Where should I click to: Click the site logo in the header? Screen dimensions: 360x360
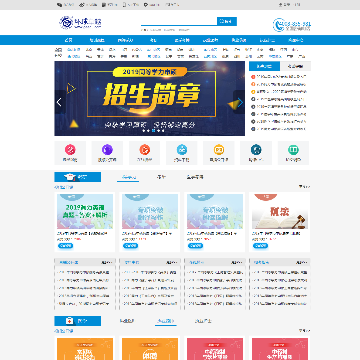(80, 23)
